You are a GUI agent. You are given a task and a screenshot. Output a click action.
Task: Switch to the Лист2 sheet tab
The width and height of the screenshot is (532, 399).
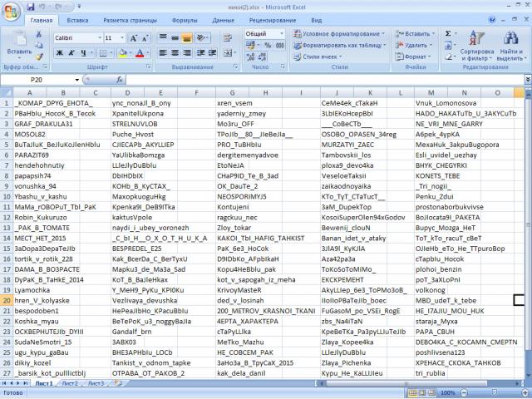coord(69,384)
